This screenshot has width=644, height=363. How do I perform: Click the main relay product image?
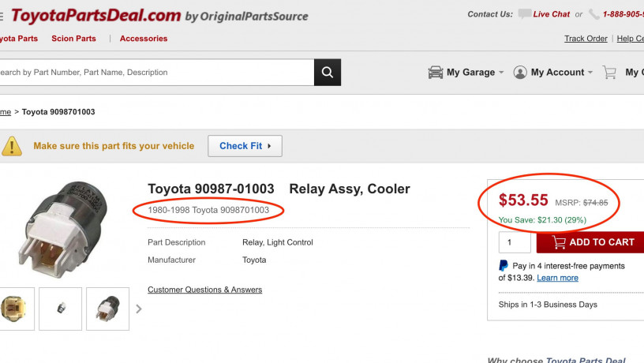coord(62,230)
